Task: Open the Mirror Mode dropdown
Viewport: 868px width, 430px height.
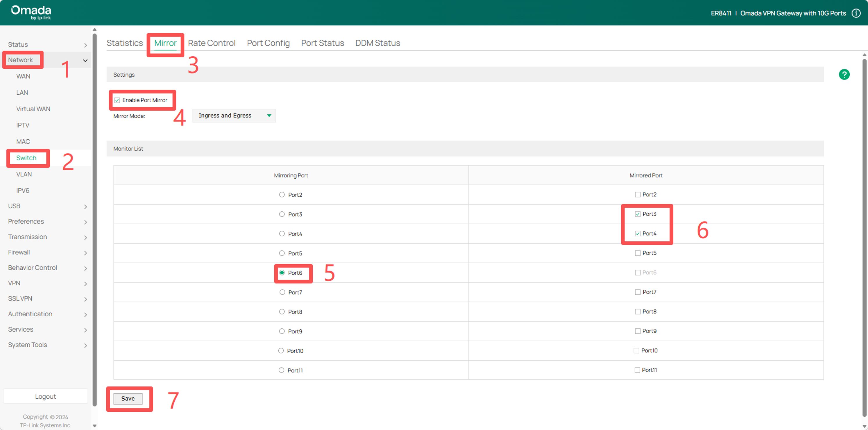Action: pos(234,116)
